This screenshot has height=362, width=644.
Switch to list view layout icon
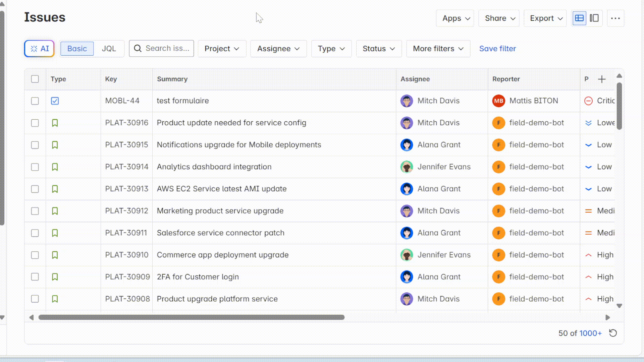point(579,18)
